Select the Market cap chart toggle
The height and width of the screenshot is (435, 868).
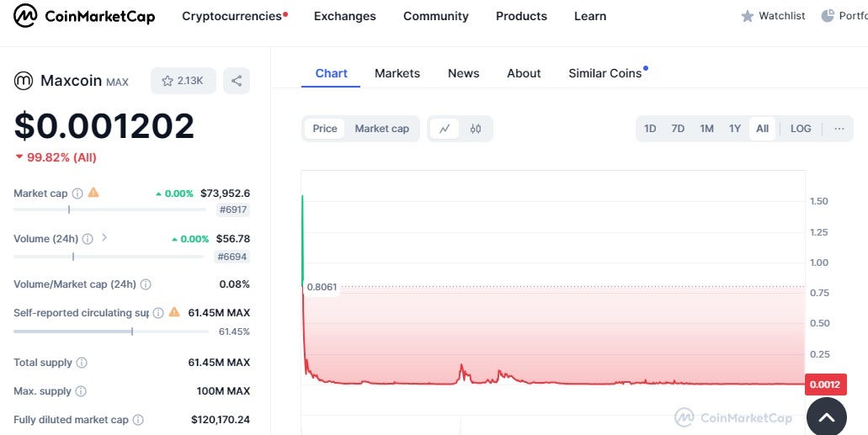(382, 129)
